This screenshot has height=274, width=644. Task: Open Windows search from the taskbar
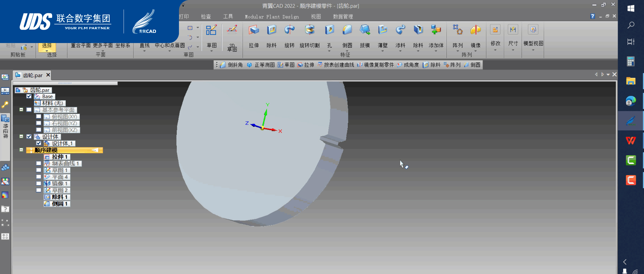[x=631, y=25]
